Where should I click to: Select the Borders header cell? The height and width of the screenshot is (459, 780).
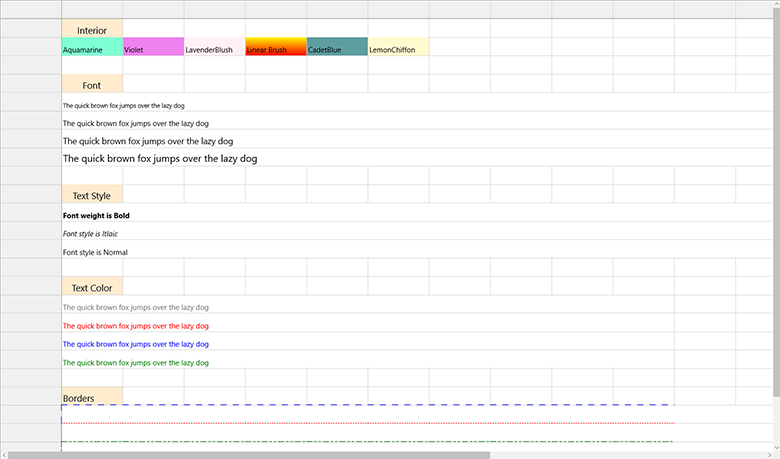92,398
